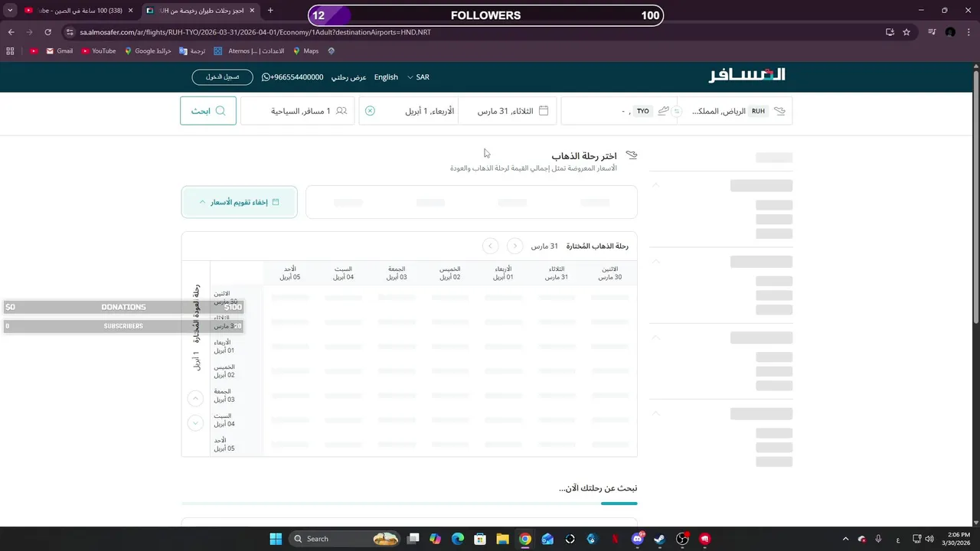Screen dimensions: 980x551
Task: Select column header الاثنين 30 مارس
Action: pos(610,273)
